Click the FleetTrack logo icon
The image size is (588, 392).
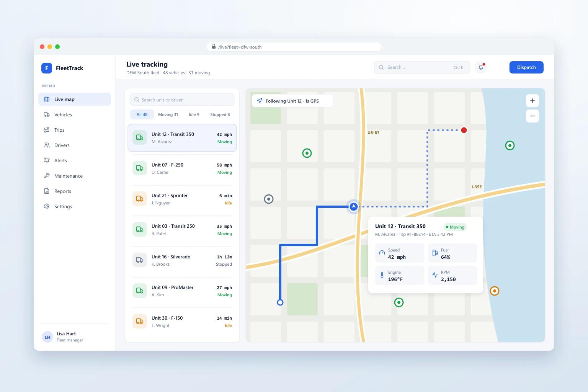click(x=47, y=68)
